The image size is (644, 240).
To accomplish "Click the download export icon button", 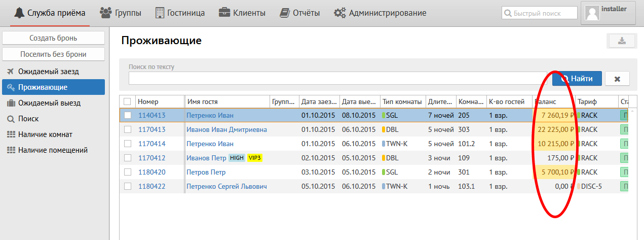I will (621, 41).
